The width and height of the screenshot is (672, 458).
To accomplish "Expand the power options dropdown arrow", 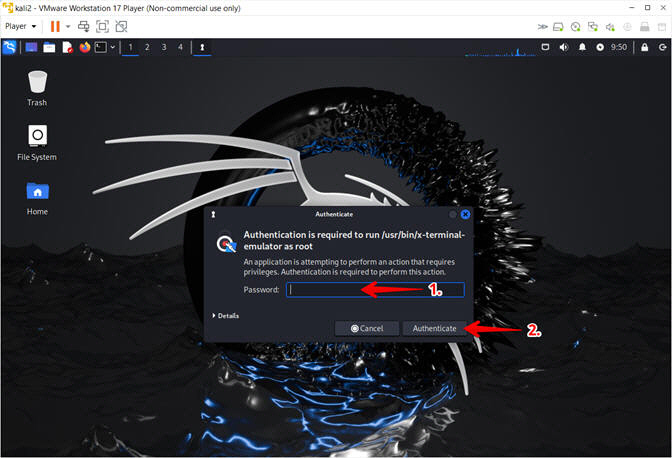I will 68,27.
